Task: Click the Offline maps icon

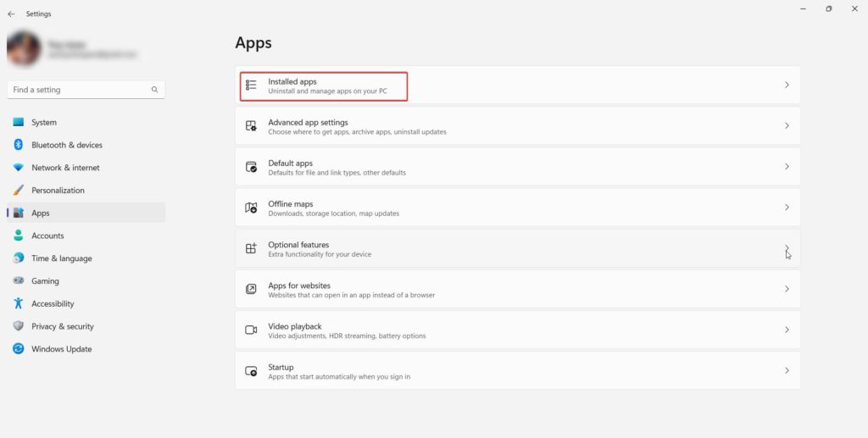Action: tap(251, 208)
